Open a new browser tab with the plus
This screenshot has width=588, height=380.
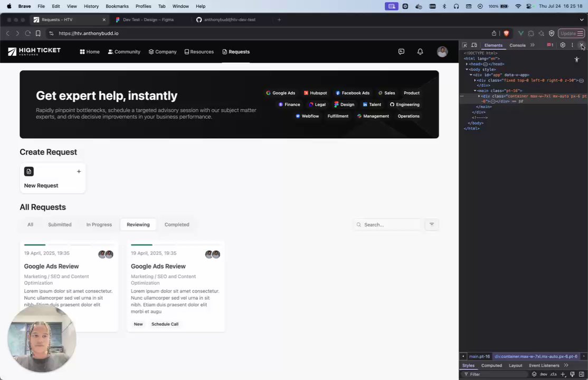pos(279,20)
